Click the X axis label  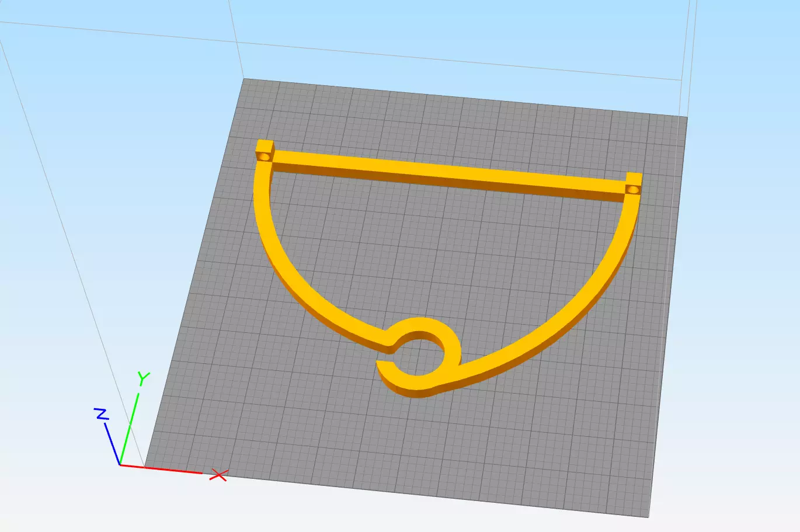[x=218, y=475]
